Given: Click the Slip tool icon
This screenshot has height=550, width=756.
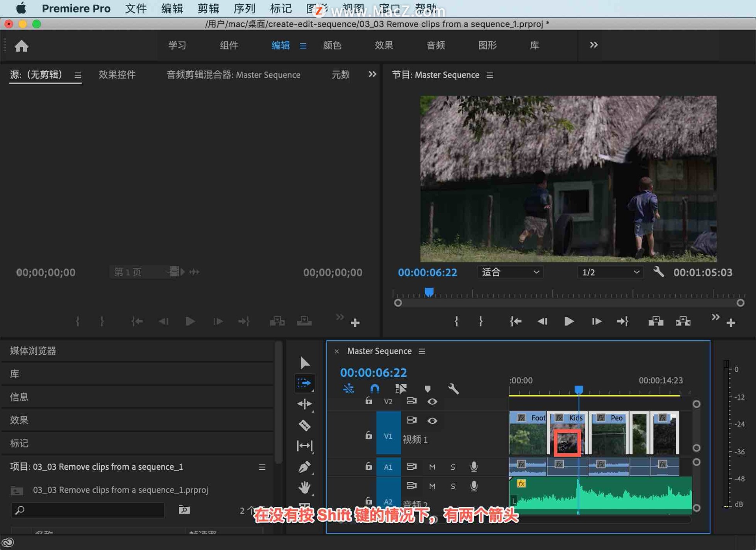Looking at the screenshot, I should (x=304, y=446).
